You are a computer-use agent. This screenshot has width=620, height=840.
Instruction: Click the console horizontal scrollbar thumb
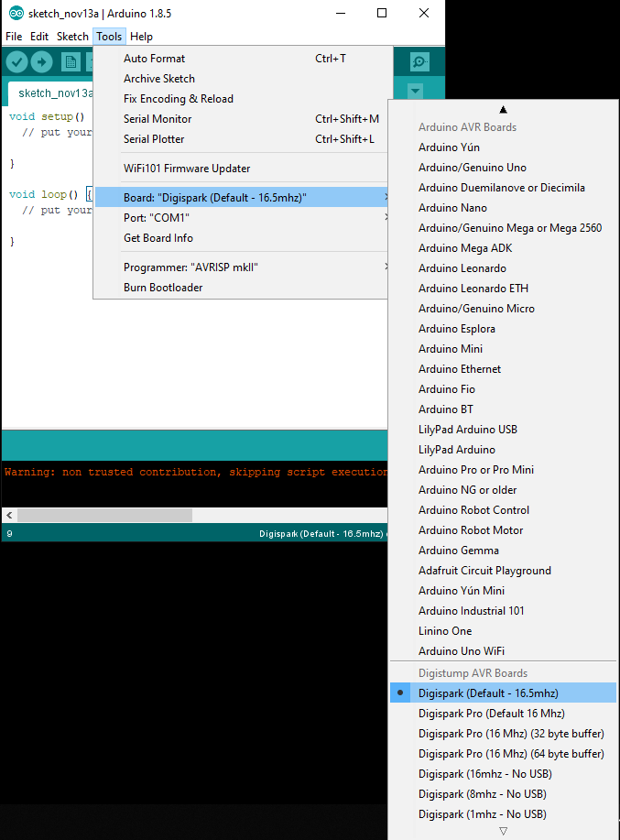(x=105, y=516)
